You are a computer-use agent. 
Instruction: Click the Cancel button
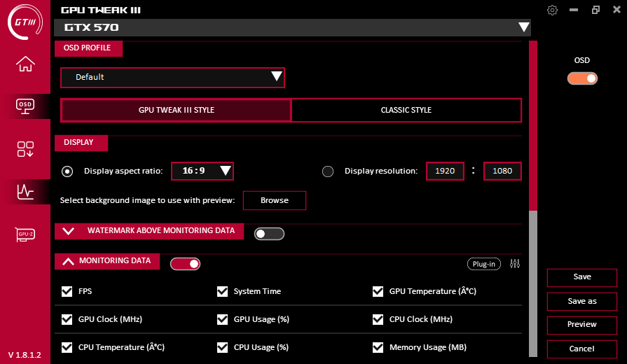click(582, 349)
